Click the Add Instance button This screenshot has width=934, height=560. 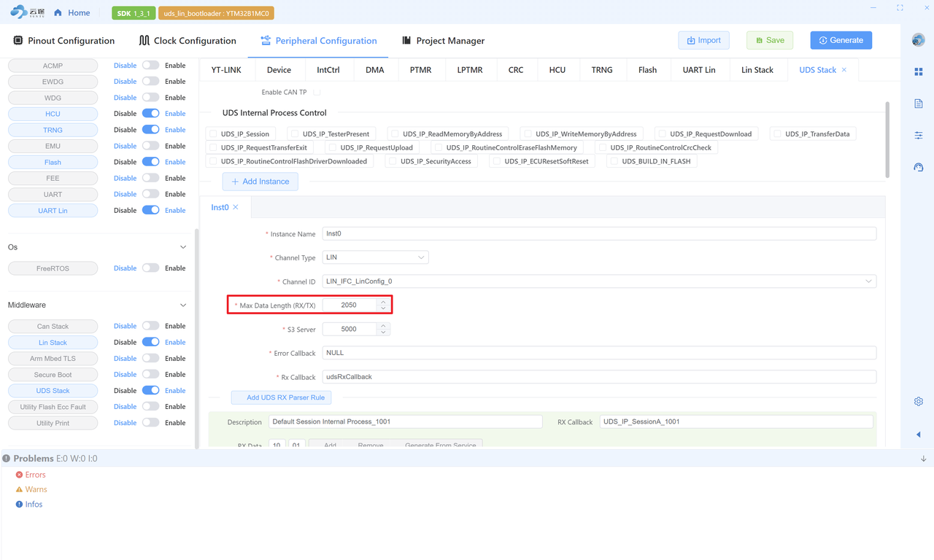(260, 182)
